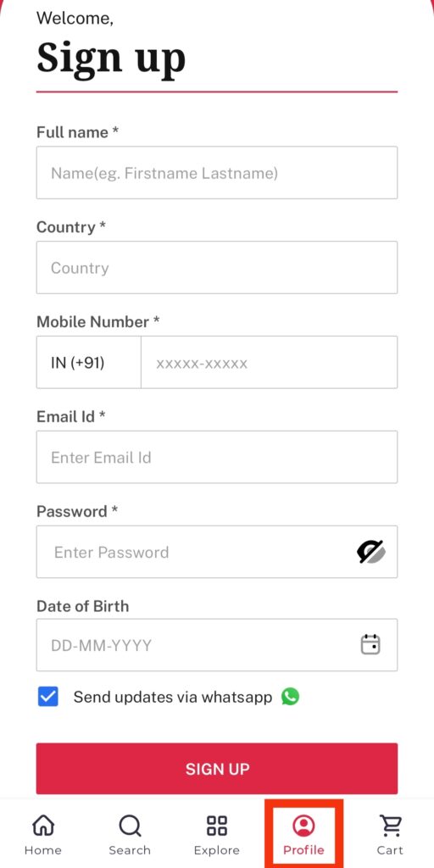Viewport: 434px width, 868px height.
Task: Focus the mobile number xxxxx-xxxxx field
Action: [x=269, y=362]
